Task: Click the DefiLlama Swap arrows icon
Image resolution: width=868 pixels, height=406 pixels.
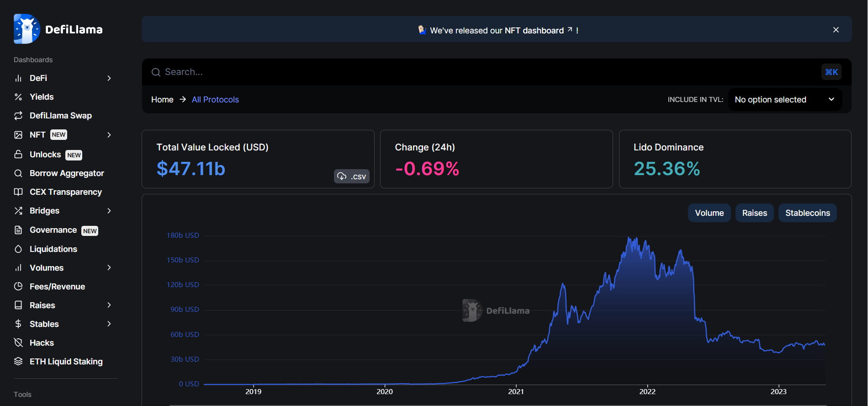Action: pyautogui.click(x=18, y=116)
